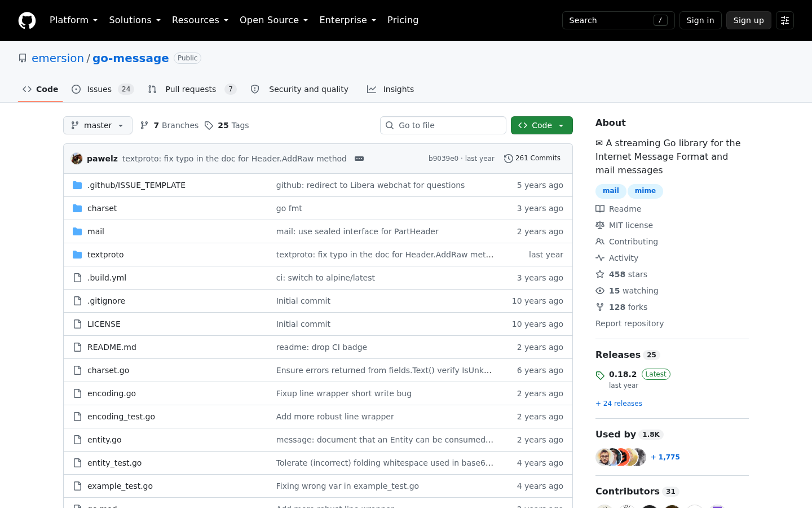Click the + 1,775 used by link
This screenshot has width=812, height=508.
[665, 457]
